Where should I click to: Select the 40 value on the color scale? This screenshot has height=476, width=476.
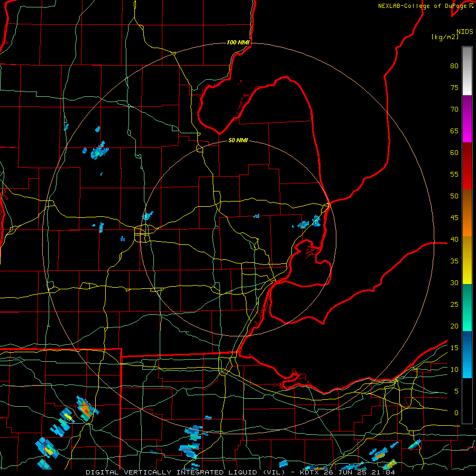tap(454, 239)
